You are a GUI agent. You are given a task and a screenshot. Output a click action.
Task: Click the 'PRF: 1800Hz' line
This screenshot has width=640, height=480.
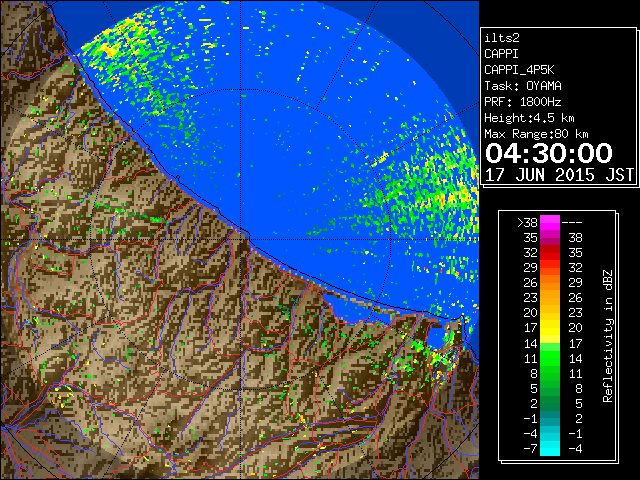click(523, 102)
